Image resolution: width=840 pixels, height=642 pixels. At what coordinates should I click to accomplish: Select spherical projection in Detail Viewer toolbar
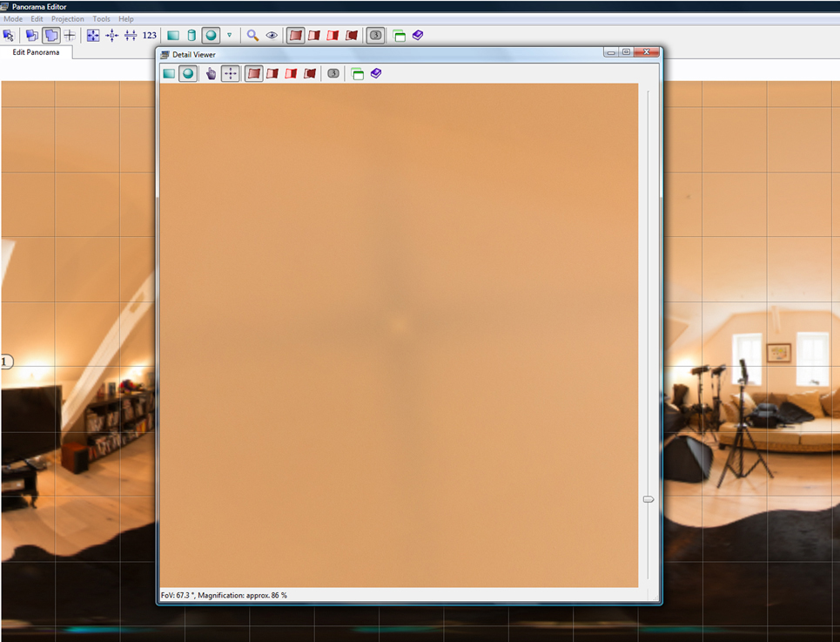187,74
